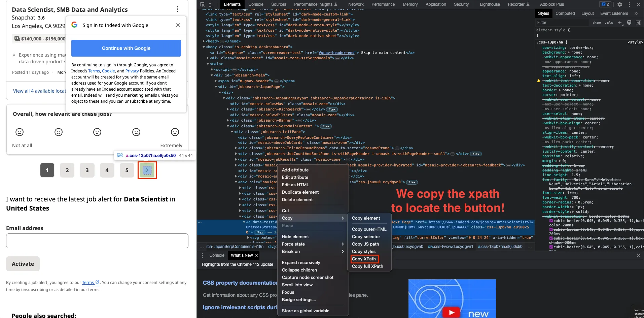Close the Google sign-in popup
Image resolution: width=644 pixels, height=318 pixels.
pyautogui.click(x=178, y=25)
